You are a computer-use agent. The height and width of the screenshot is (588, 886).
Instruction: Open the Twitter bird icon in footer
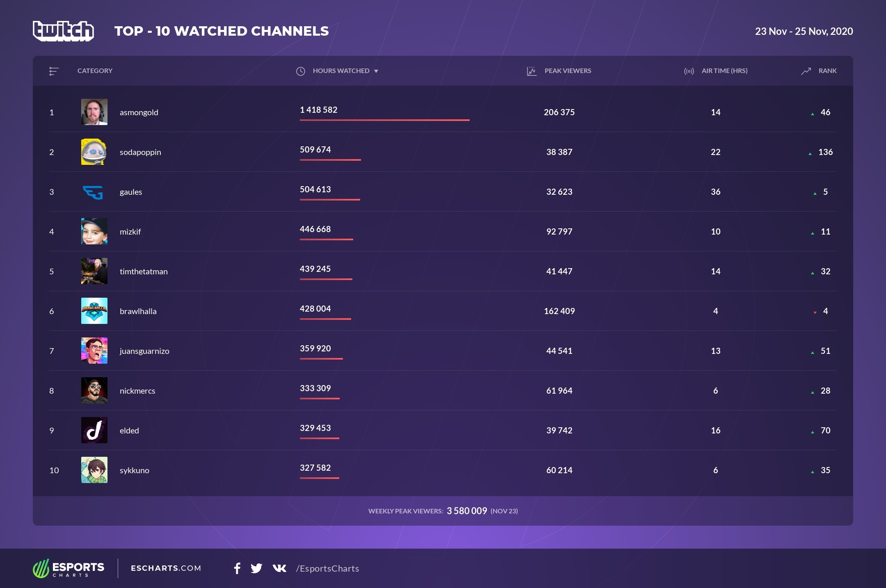(x=256, y=568)
